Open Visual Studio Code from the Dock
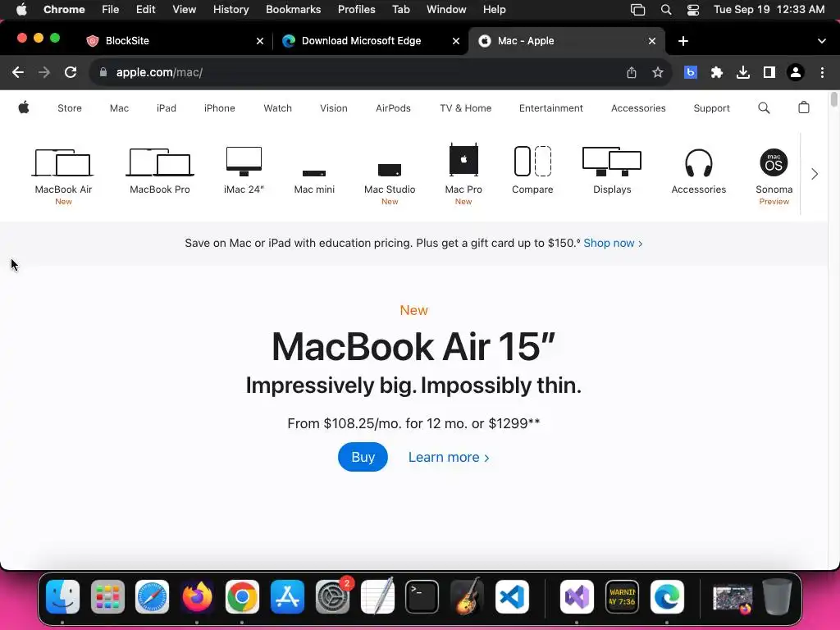Screen dimensions: 840x630 (512, 597)
